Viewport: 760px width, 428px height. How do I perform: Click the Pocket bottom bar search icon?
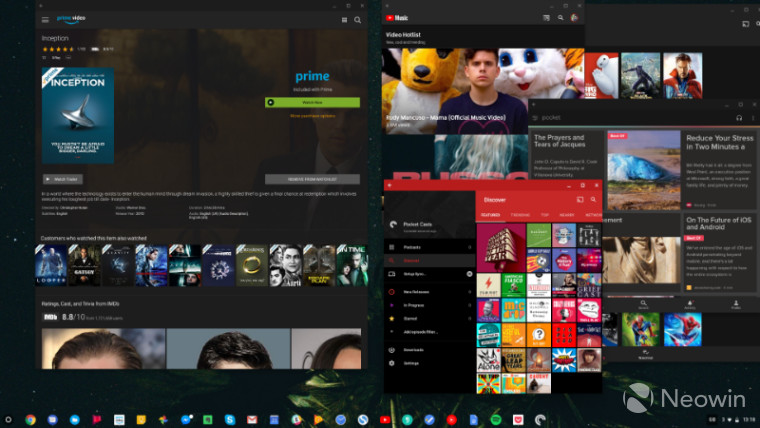click(643, 304)
